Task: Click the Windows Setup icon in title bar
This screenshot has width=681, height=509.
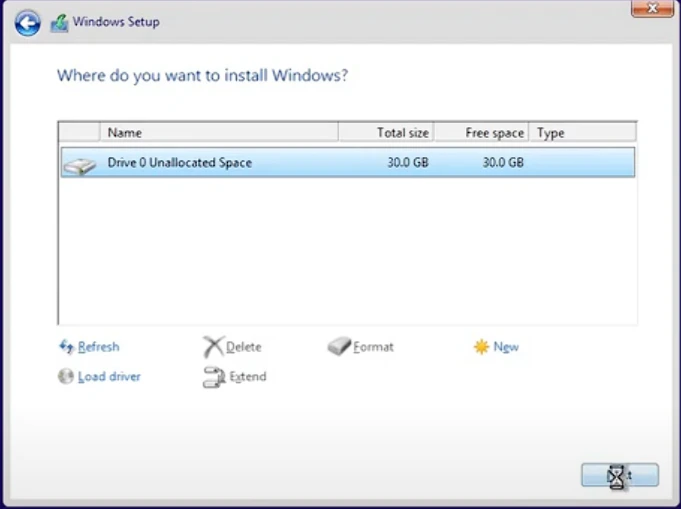Action: [x=60, y=23]
